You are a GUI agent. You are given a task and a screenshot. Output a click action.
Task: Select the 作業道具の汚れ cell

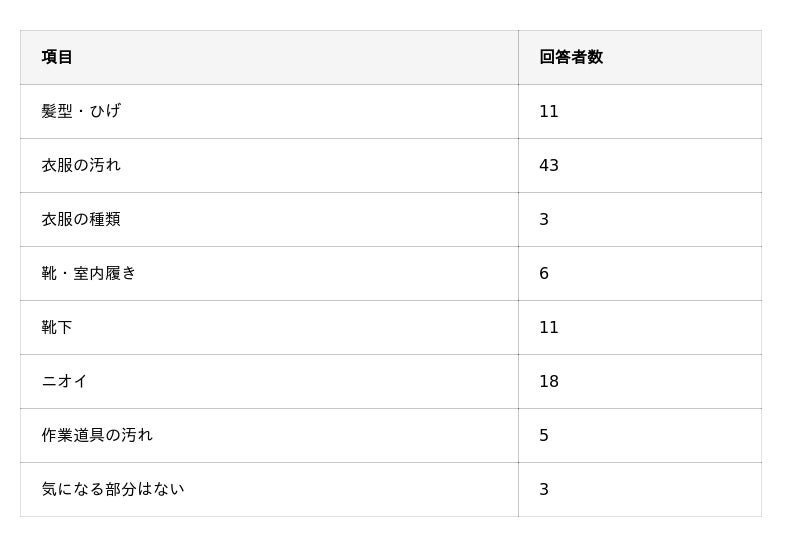(x=97, y=435)
